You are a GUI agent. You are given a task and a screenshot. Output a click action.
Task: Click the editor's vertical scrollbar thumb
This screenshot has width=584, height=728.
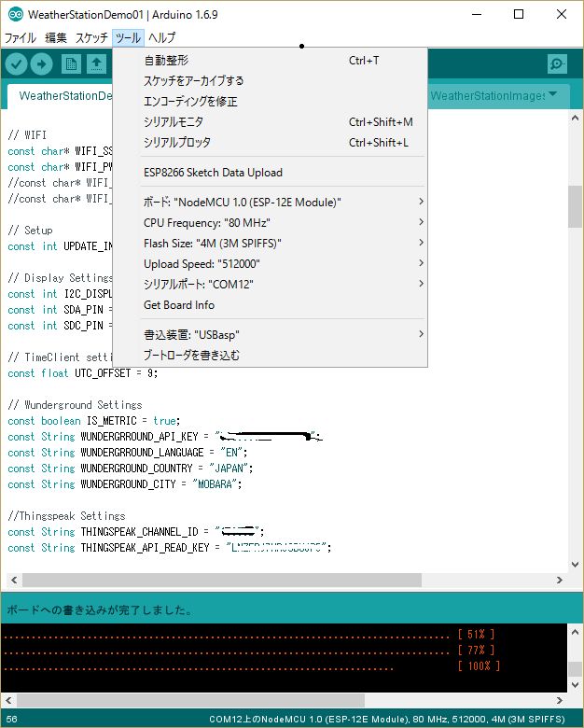coord(575,207)
